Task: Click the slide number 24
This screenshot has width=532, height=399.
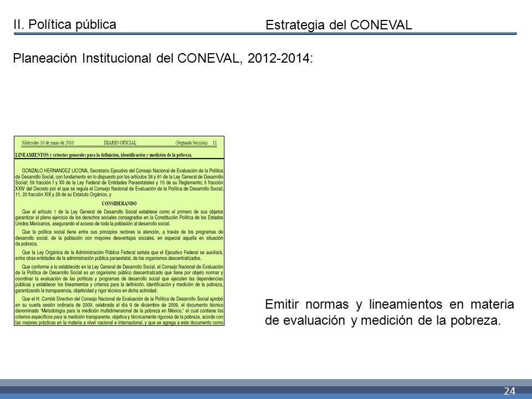Action: [509, 391]
